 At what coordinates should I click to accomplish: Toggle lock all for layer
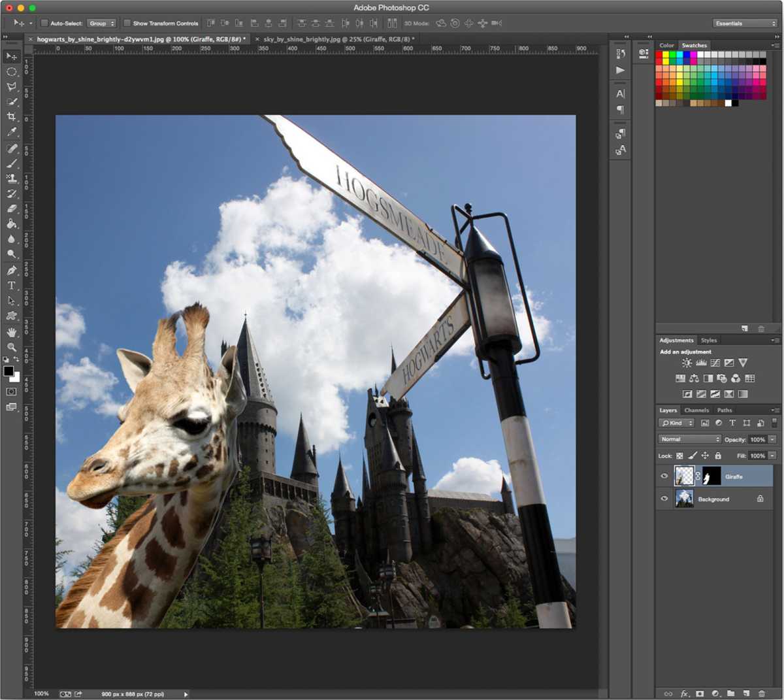tap(718, 456)
